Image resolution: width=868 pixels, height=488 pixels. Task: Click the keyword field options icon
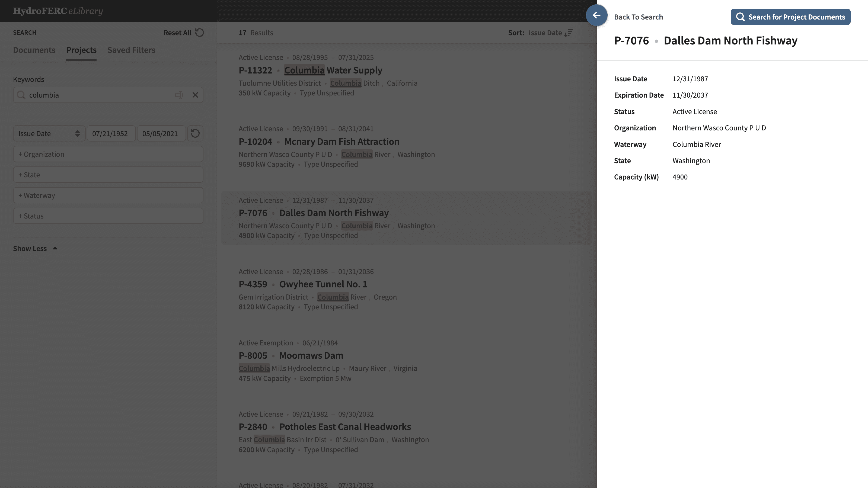click(x=179, y=95)
